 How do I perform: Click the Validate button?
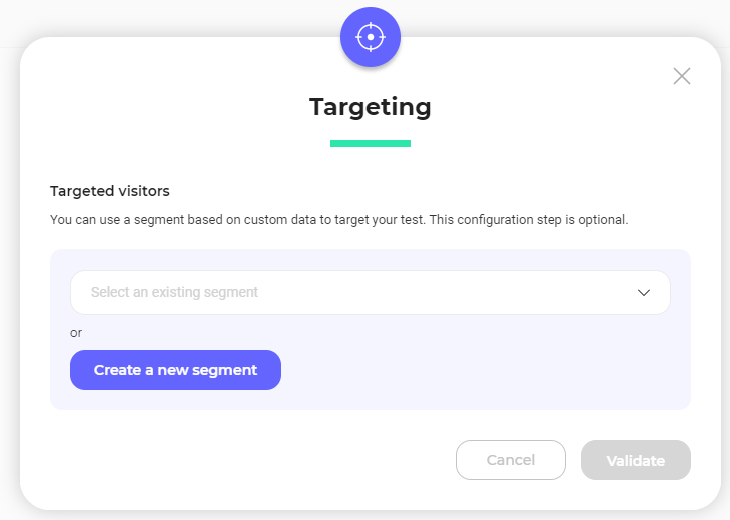(635, 460)
